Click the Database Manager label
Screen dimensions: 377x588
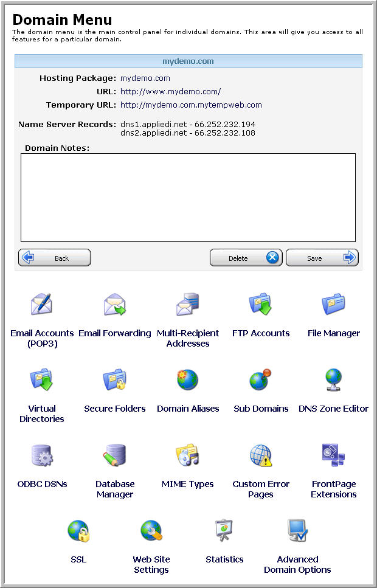tap(115, 489)
